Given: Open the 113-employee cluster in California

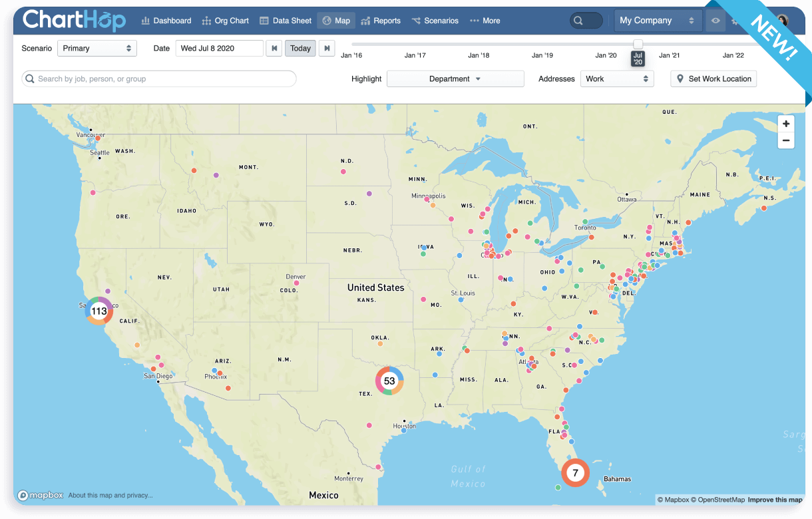Looking at the screenshot, I should coord(99,311).
